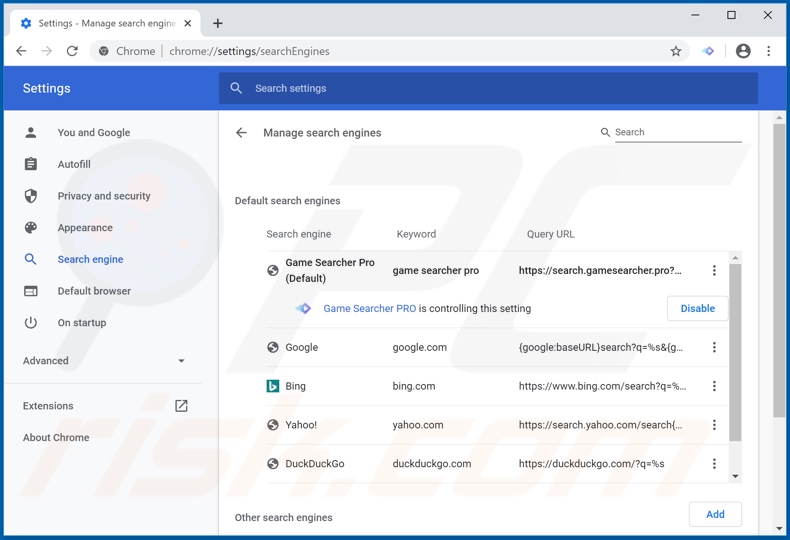Open more actions for DuckDuckGo entry
Viewport: 790px width, 540px height.
714,464
